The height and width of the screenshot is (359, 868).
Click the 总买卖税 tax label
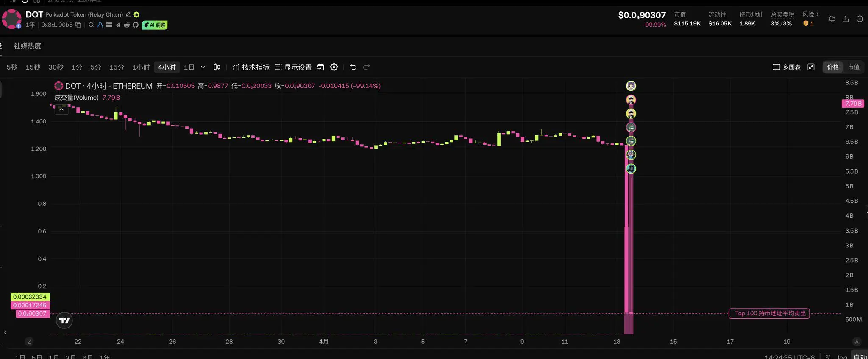(782, 14)
